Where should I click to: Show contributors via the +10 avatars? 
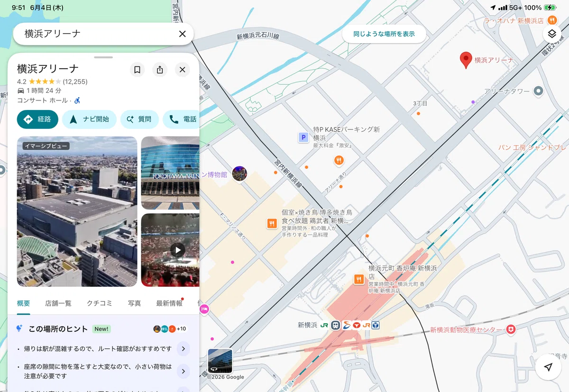(x=169, y=329)
